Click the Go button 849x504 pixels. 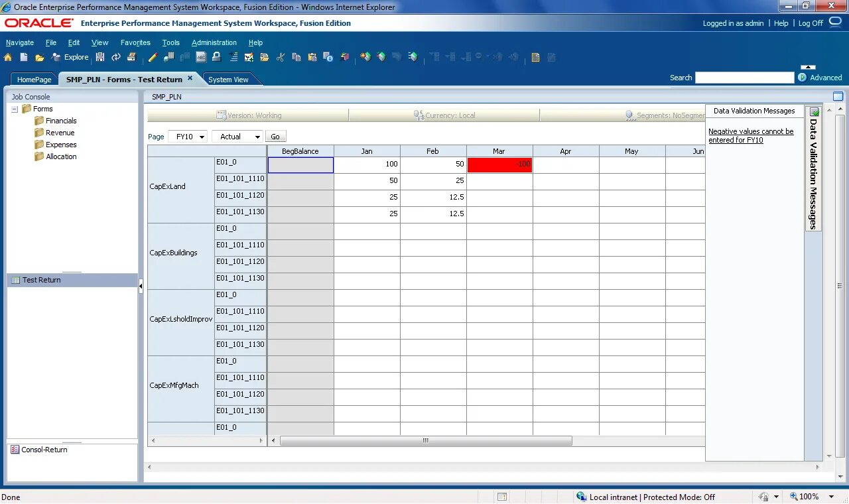(x=275, y=137)
